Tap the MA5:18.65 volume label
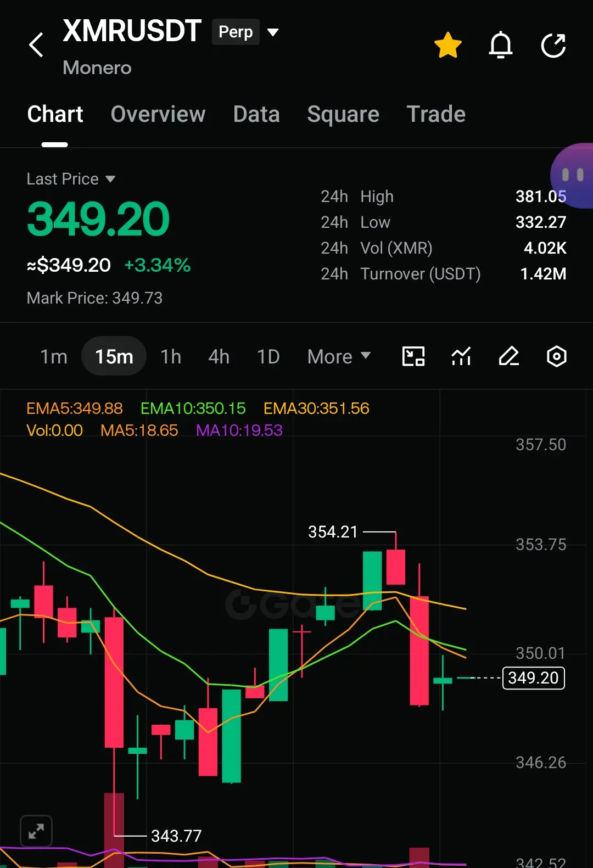Screen dimensions: 593x868 pyautogui.click(x=139, y=430)
